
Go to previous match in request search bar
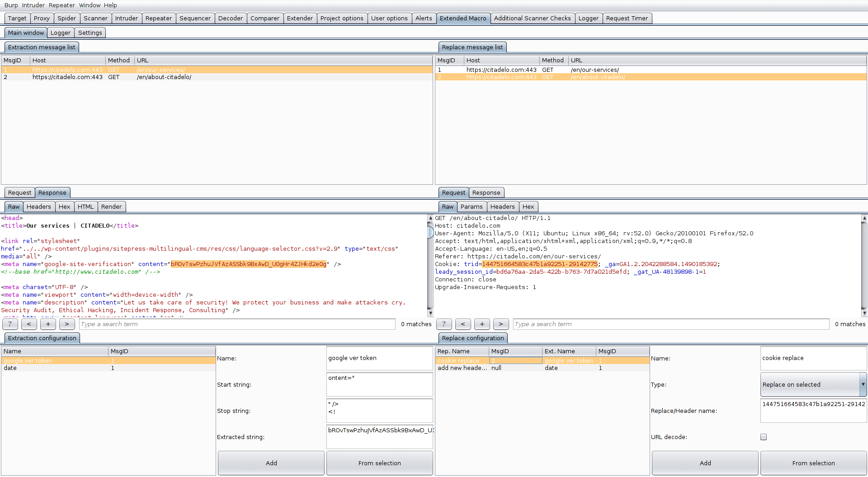(x=463, y=324)
